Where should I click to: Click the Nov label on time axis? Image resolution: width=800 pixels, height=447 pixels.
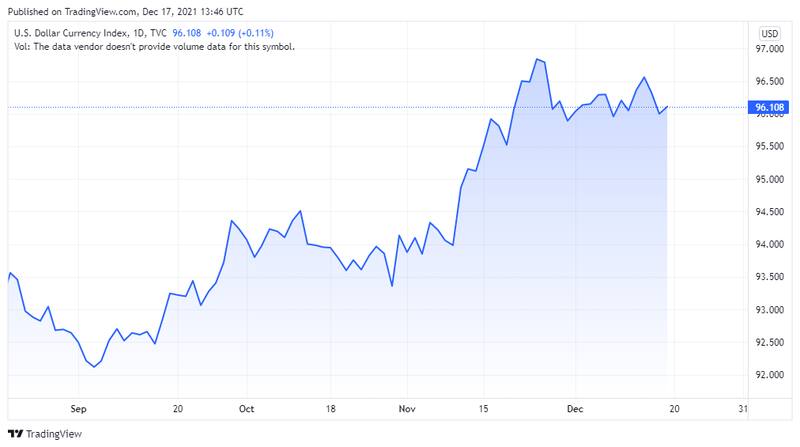(x=406, y=409)
